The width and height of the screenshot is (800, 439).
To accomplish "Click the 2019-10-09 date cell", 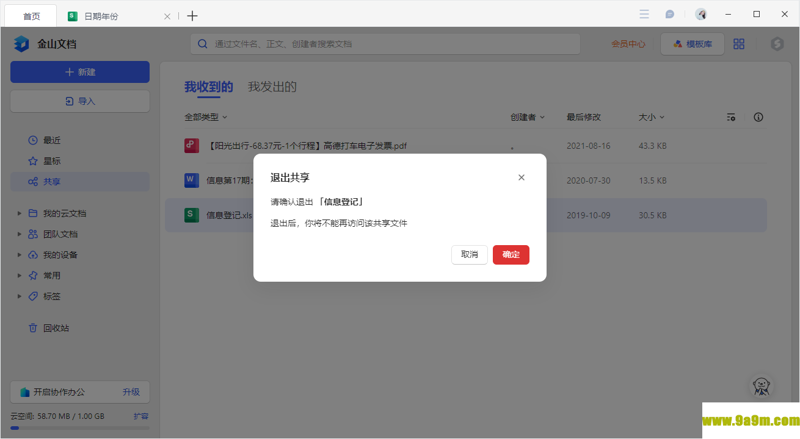I will click(588, 215).
